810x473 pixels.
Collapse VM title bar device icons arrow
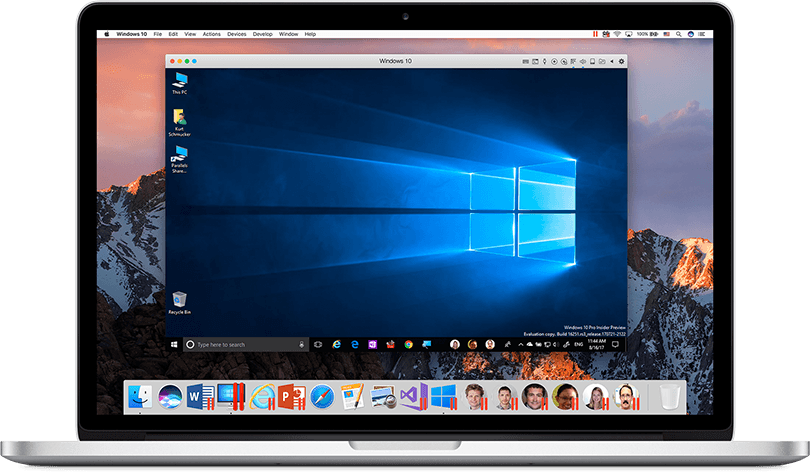pyautogui.click(x=612, y=61)
